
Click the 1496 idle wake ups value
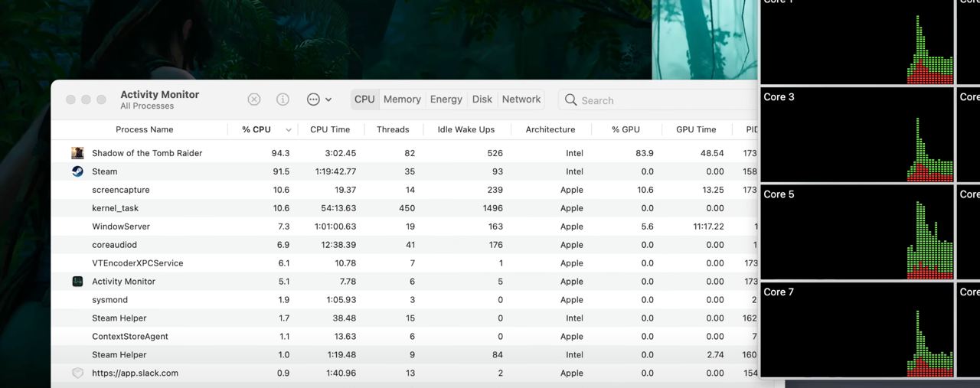(493, 208)
